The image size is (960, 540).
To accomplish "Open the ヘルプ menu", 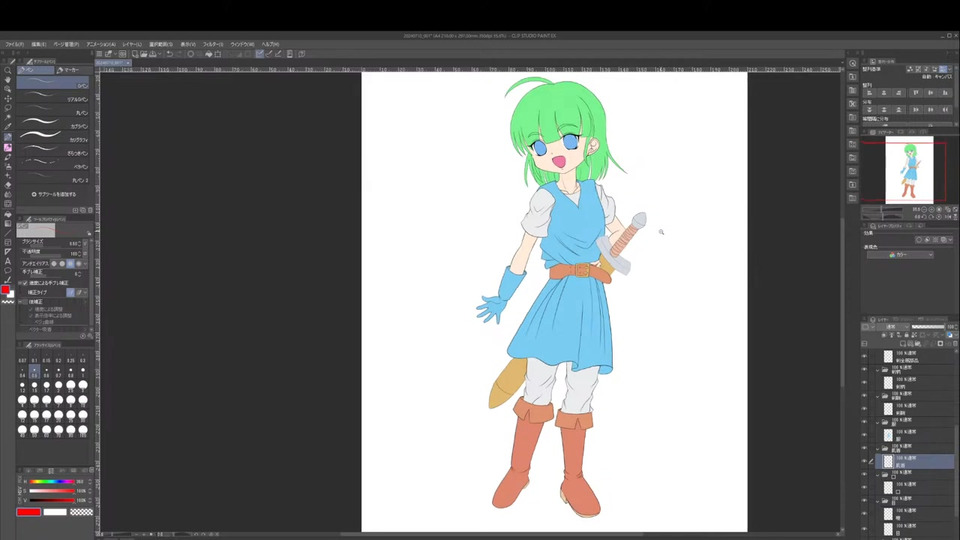I will [x=270, y=44].
